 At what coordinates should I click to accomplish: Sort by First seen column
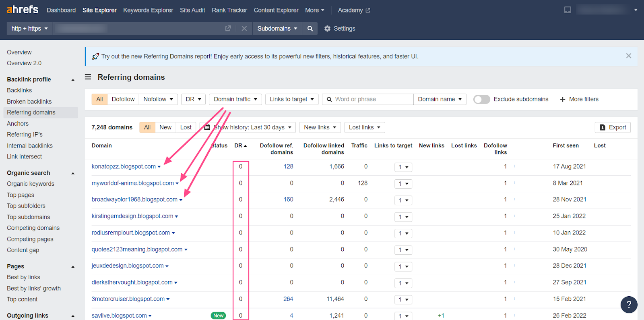coord(566,145)
